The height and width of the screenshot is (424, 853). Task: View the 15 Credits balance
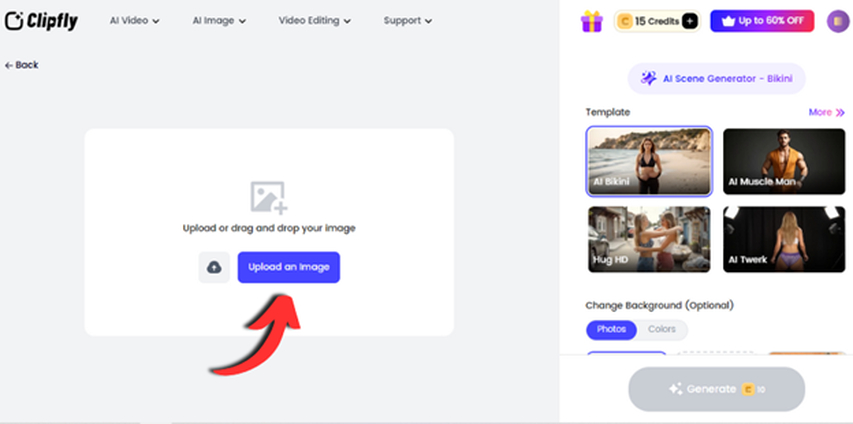pyautogui.click(x=657, y=21)
